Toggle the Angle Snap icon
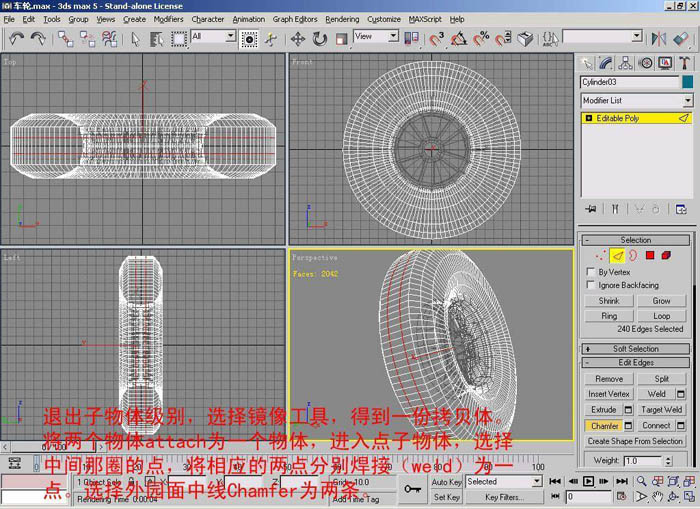This screenshot has height=509, width=700. point(458,39)
